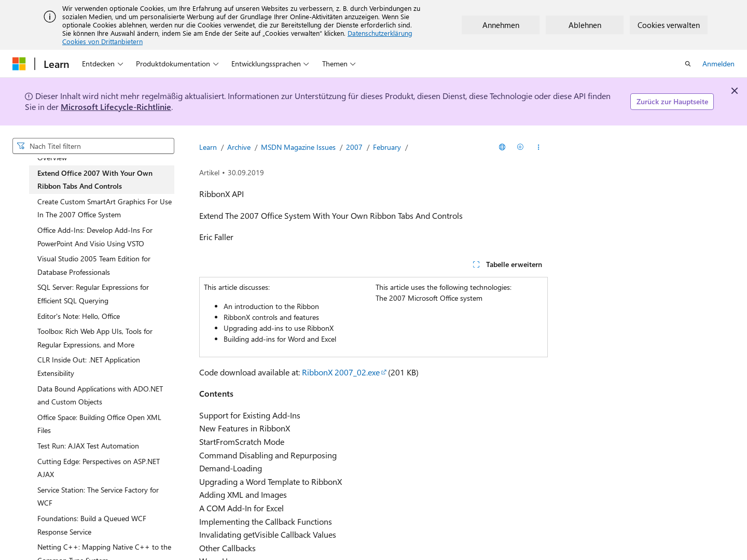Select Extend Office 2007 Ribbon Tabs item
Image resolution: width=747 pixels, height=560 pixels.
(102, 179)
